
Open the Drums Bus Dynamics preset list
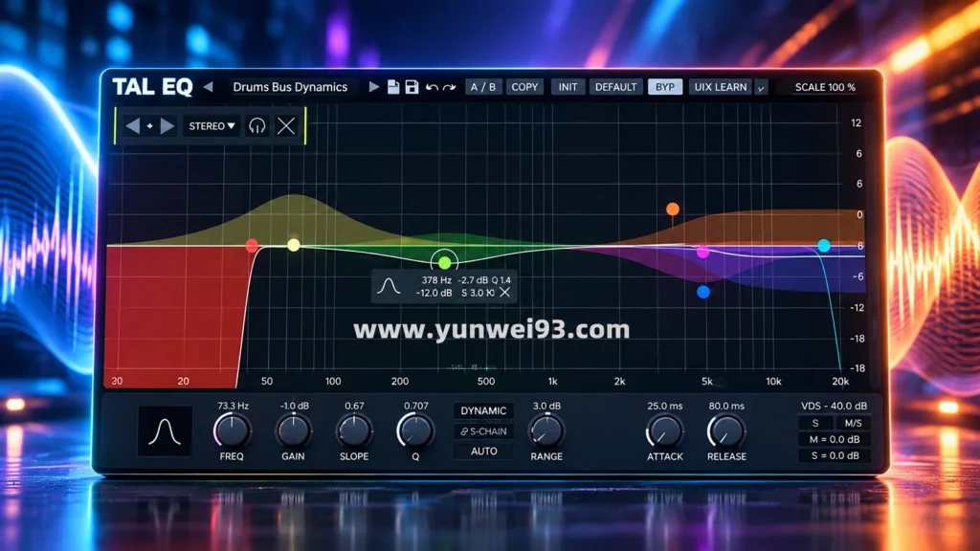click(x=290, y=87)
